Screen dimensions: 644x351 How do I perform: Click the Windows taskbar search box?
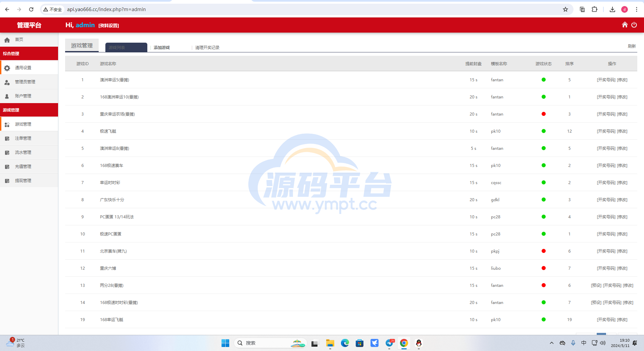tap(270, 343)
